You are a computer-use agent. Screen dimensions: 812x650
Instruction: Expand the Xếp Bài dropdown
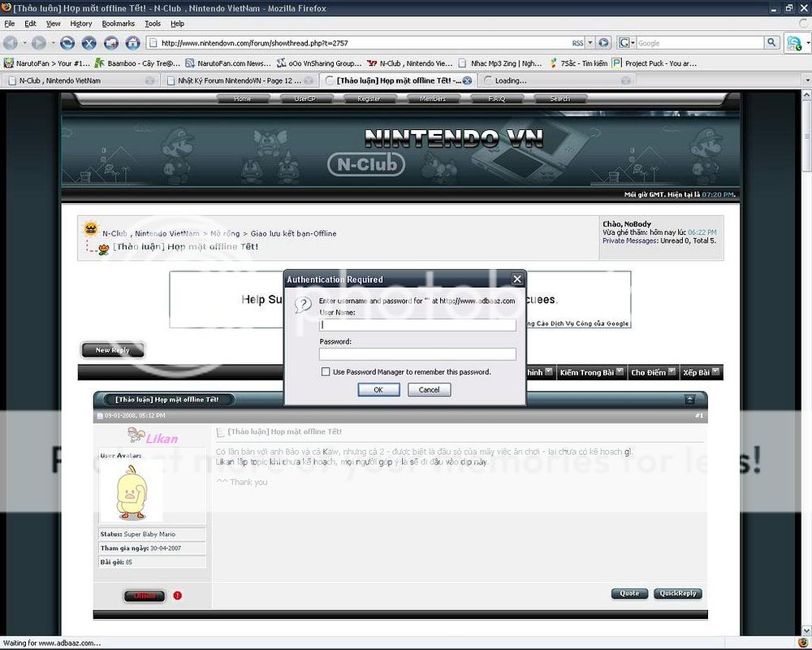click(715, 371)
